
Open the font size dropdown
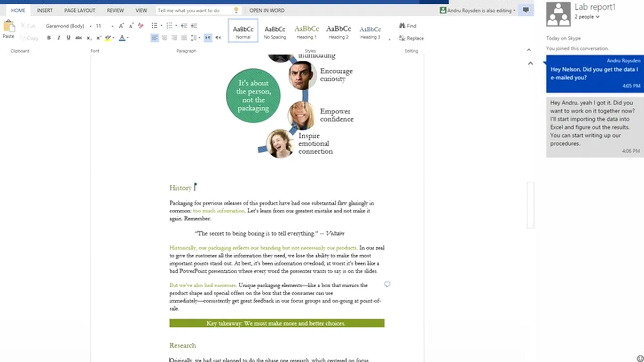point(112,25)
